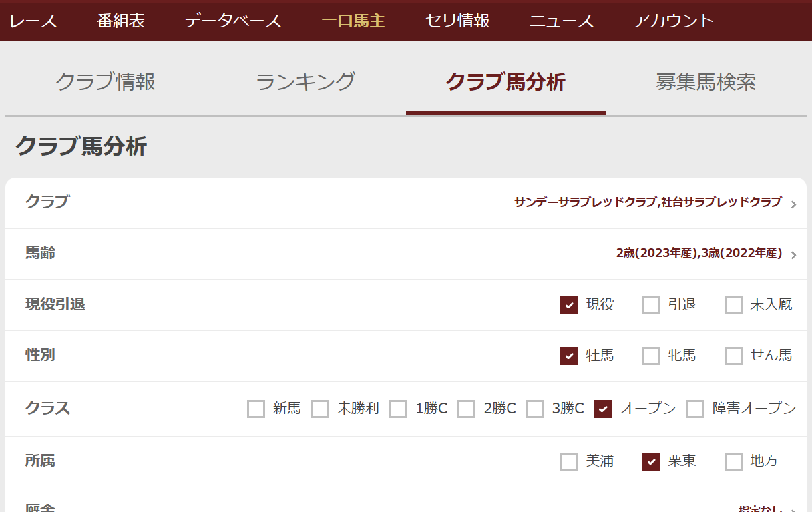Open the 2歳(2023年産),3歳(2022年産) age selection
The height and width of the screenshot is (512, 812).
click(x=698, y=253)
